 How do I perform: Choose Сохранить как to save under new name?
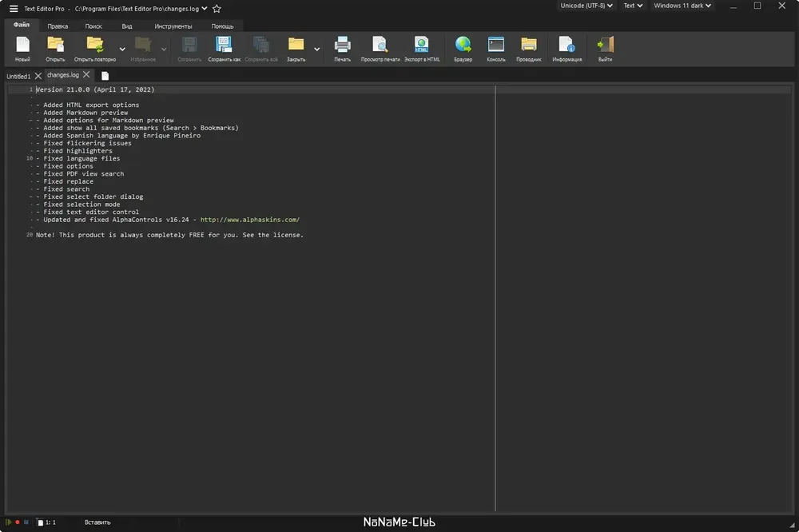(225, 49)
